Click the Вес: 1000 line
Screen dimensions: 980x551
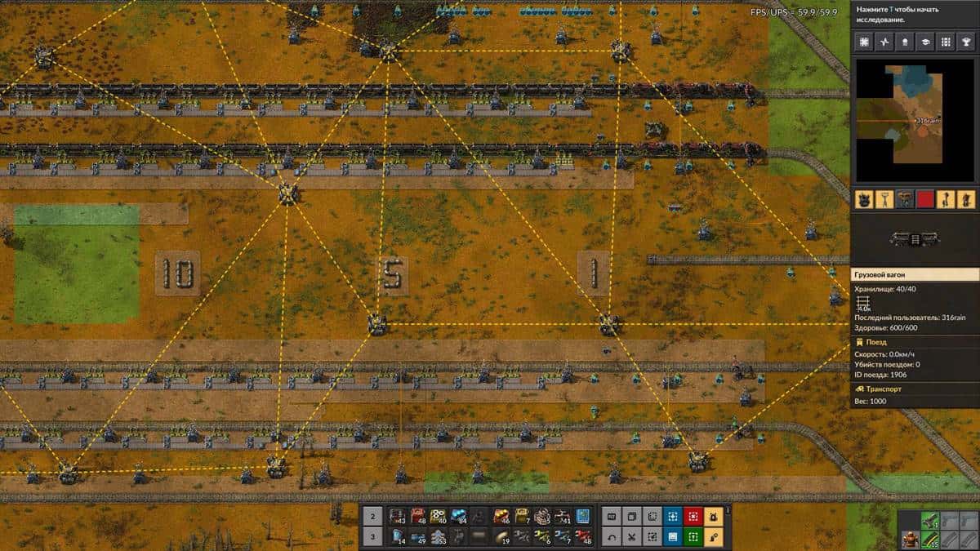(x=871, y=401)
